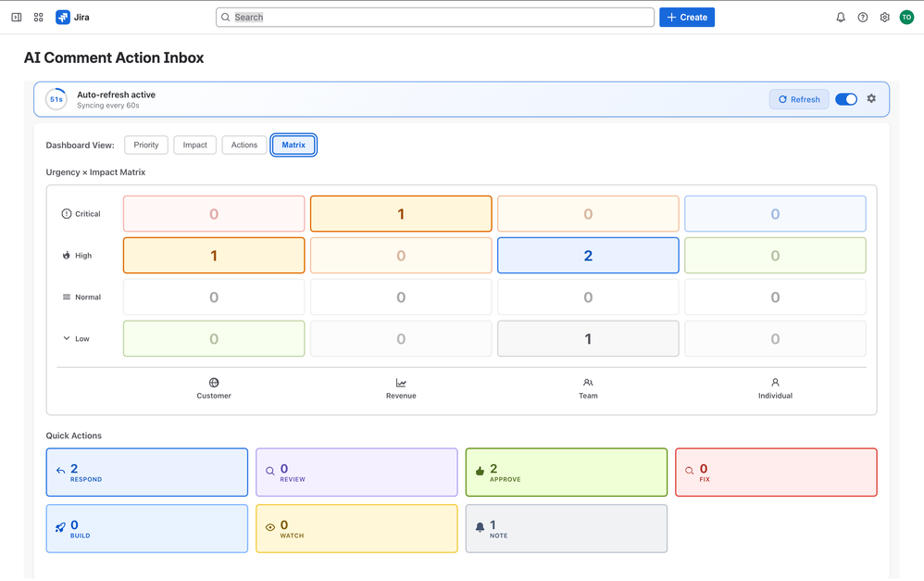Click the Critical urgency icon
The height and width of the screenshot is (581, 924).
tap(67, 213)
